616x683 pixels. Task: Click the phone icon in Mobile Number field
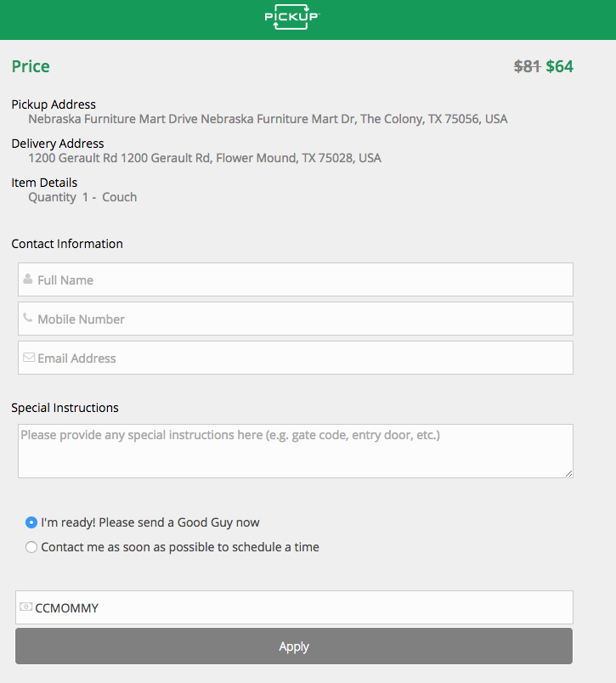[x=28, y=318]
